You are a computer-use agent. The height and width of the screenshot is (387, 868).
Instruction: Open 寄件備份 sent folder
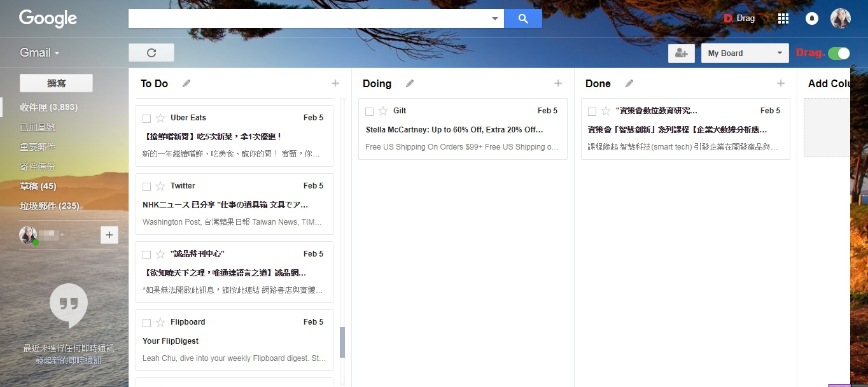[x=38, y=167]
